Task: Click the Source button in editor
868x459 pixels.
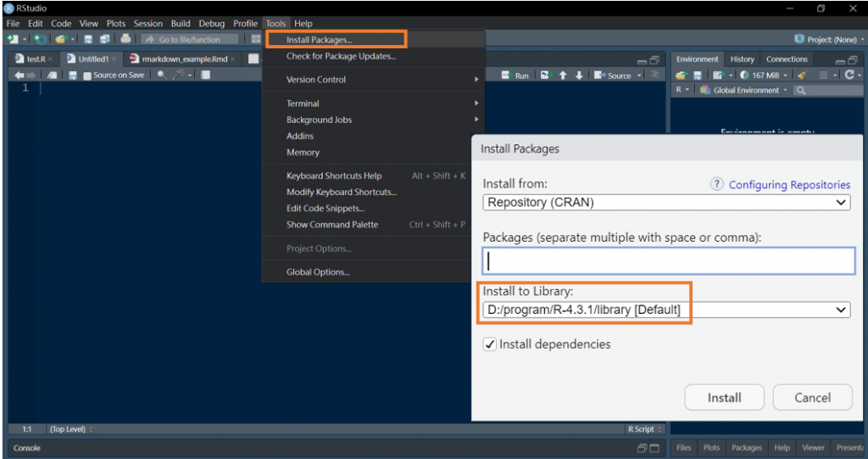Action: click(613, 76)
